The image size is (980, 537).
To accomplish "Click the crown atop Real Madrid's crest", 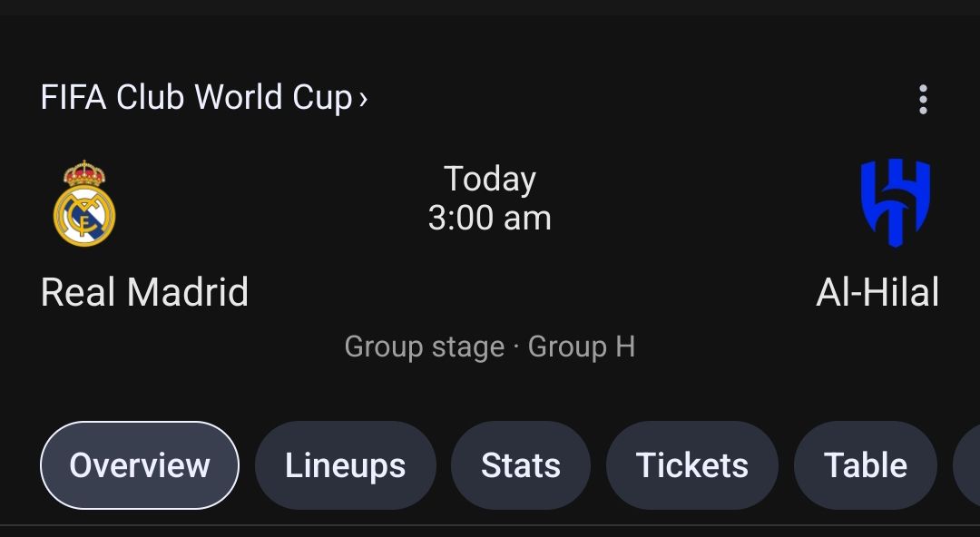I will 84,174.
